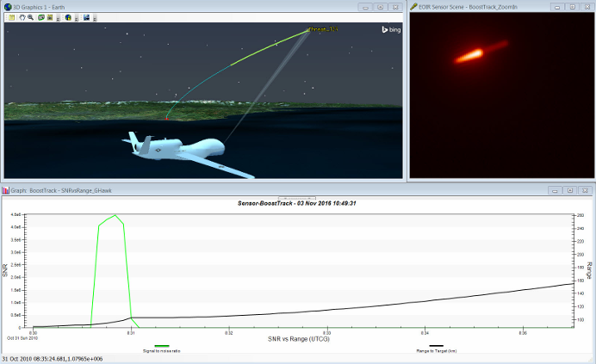This screenshot has width=596, height=364.
Task: Maximize the 3D Graphics 1 - Earth window
Action: click(380, 7)
